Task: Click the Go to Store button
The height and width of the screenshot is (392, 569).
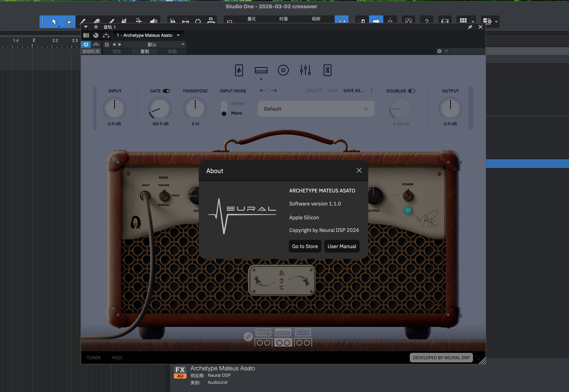Action: [305, 246]
